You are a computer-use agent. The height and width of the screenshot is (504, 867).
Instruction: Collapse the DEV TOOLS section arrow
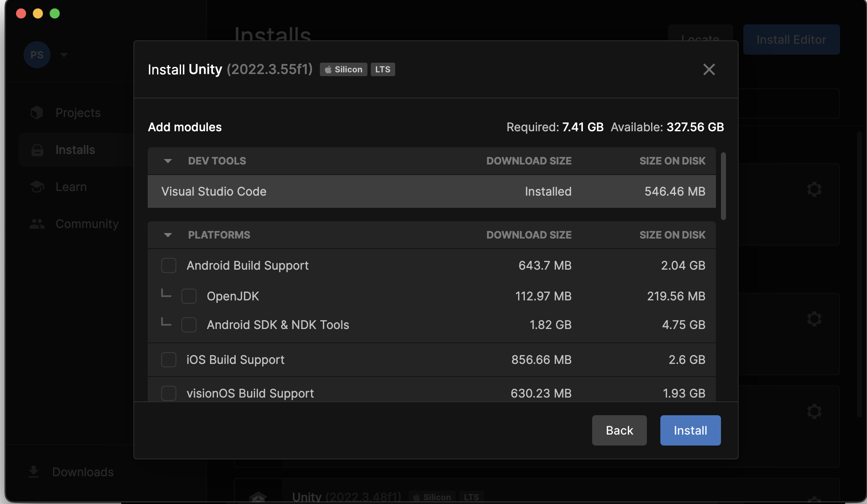tap(168, 161)
